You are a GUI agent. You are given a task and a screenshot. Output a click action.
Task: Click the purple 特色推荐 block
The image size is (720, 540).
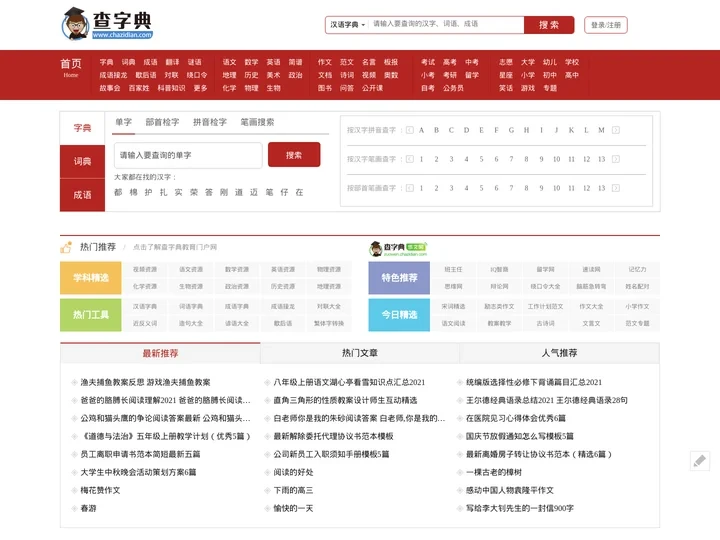399,278
